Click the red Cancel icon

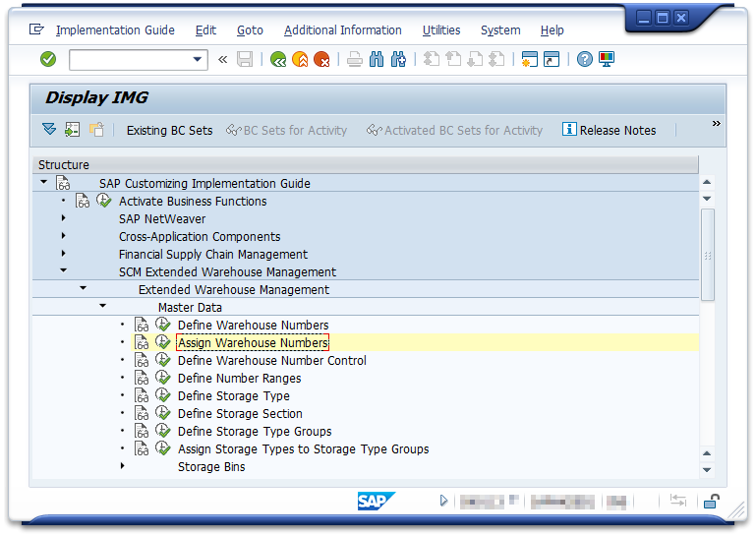(321, 60)
